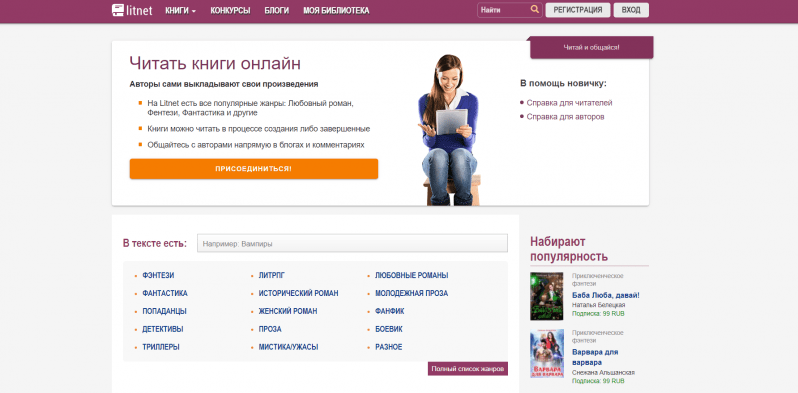Select the Молодежная проза genre
Screen dimensions: 798x393
[x=411, y=293]
